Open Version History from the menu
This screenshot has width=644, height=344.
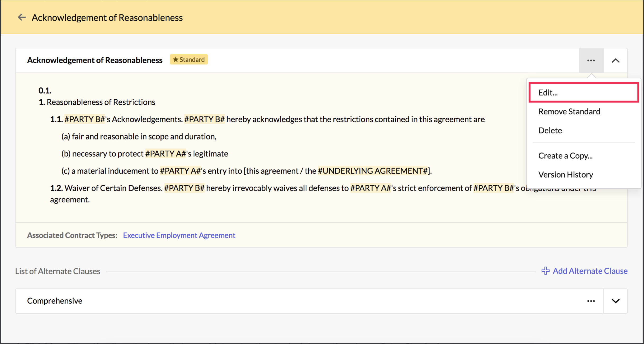pos(566,175)
